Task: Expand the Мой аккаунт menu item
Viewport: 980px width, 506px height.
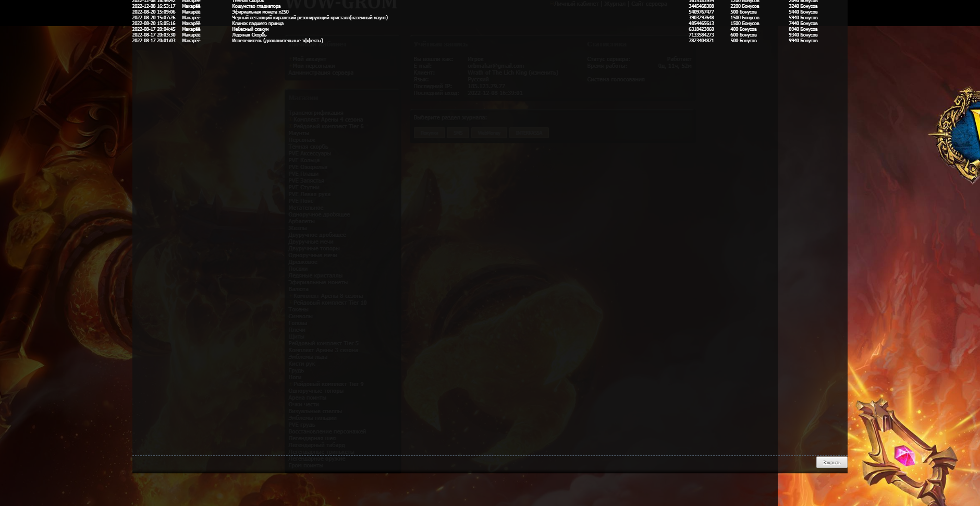Action: click(309, 59)
